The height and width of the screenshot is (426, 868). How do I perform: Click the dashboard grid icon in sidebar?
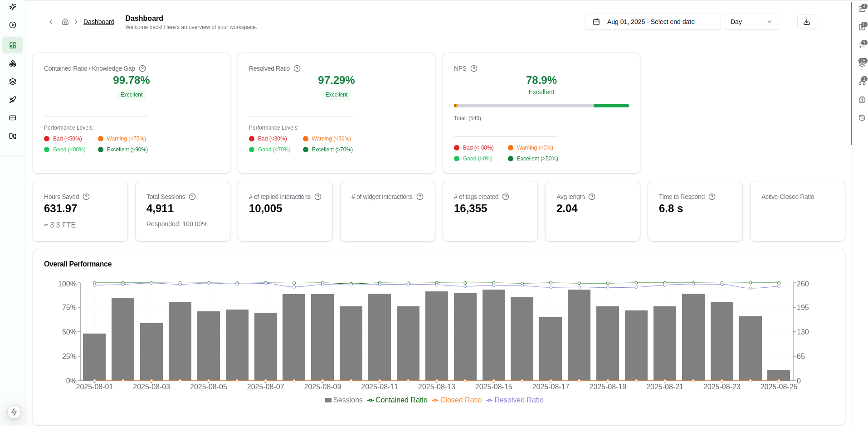pos(12,45)
